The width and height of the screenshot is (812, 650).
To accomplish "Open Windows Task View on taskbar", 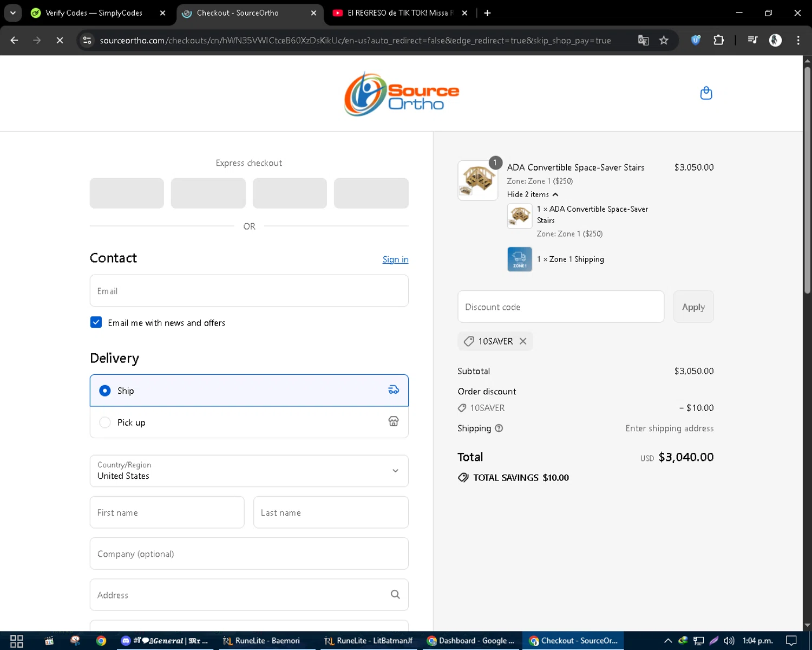I will [x=17, y=641].
